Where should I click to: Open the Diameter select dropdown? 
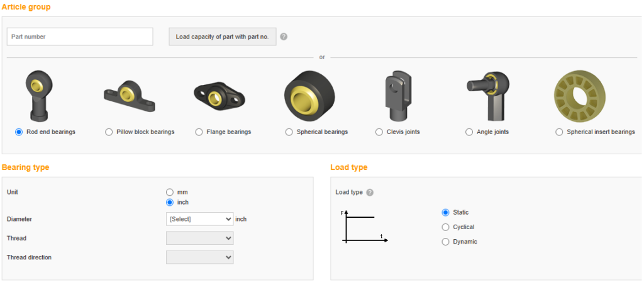tap(199, 219)
